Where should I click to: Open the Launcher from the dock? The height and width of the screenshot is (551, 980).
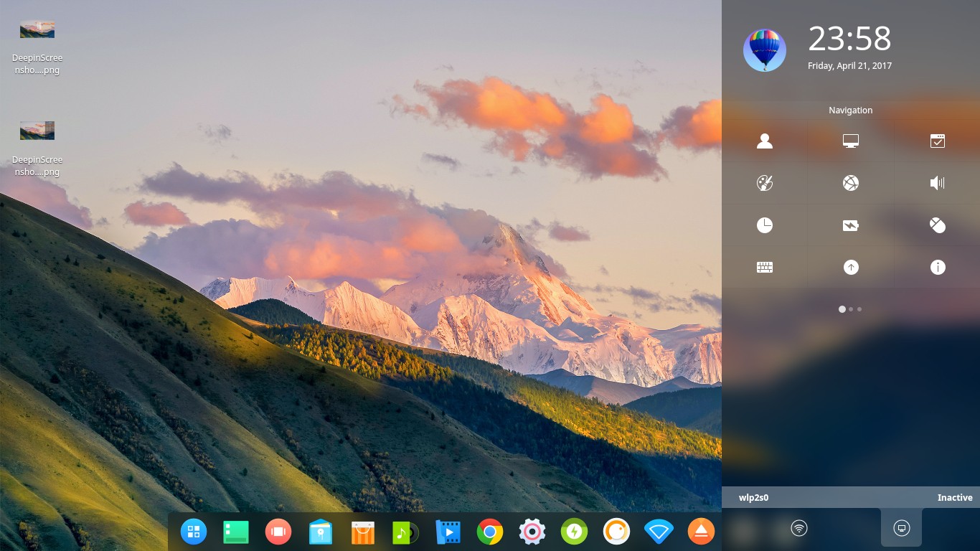pyautogui.click(x=194, y=532)
